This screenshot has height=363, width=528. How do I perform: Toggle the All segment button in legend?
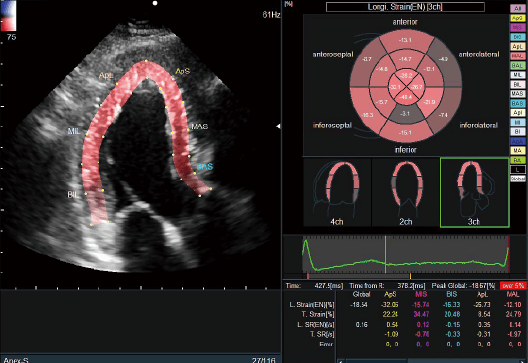point(518,9)
